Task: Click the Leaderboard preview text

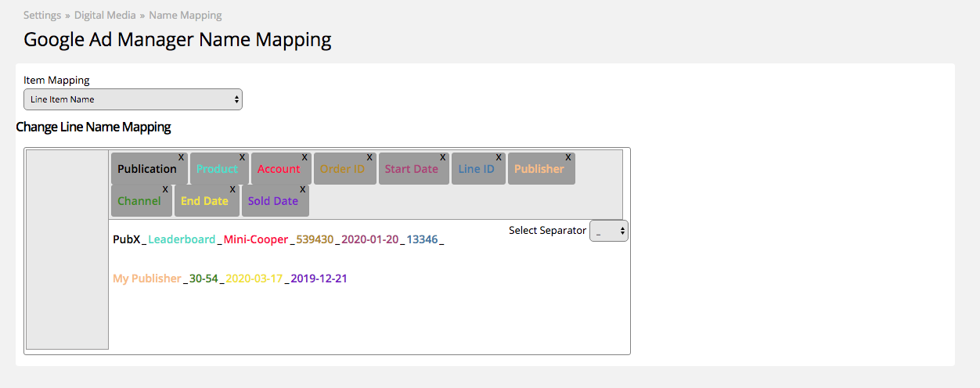Action: (x=182, y=239)
